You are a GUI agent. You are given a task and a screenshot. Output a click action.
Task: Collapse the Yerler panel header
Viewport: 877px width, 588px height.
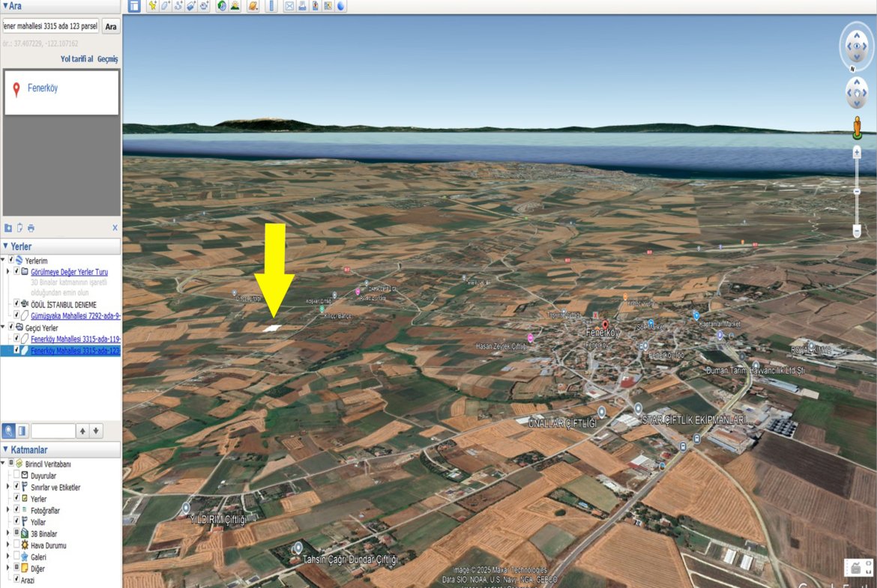[5, 246]
